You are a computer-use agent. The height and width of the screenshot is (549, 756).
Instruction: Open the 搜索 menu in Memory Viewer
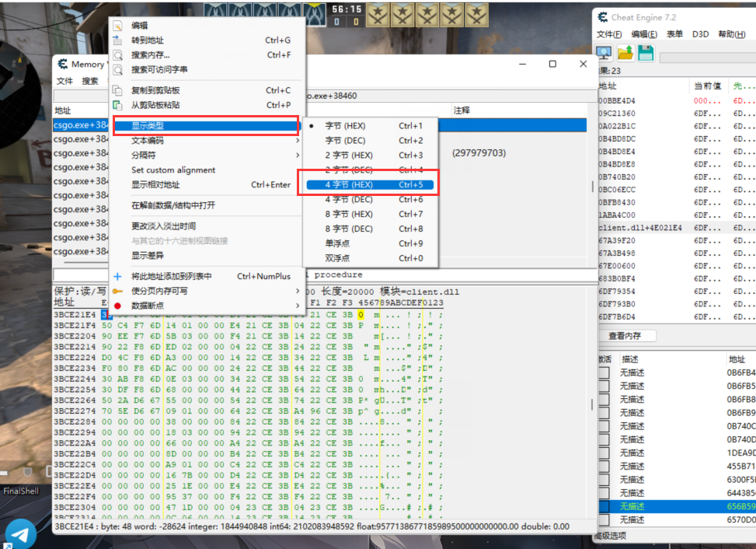pyautogui.click(x=89, y=81)
